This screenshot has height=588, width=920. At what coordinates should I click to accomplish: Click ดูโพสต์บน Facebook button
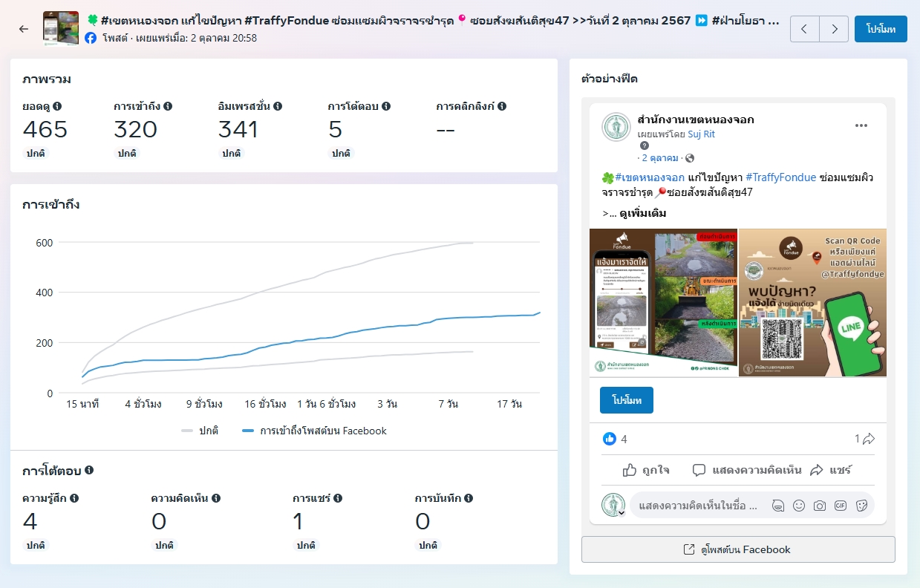738,549
